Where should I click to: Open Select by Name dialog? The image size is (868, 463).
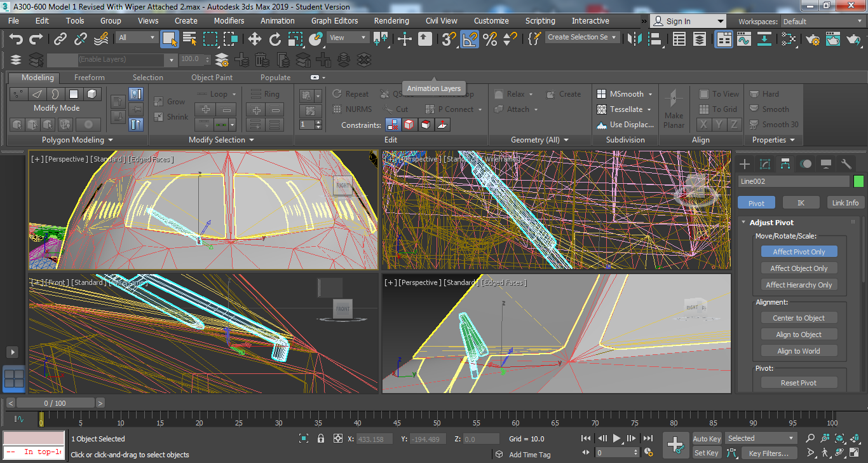click(x=189, y=39)
